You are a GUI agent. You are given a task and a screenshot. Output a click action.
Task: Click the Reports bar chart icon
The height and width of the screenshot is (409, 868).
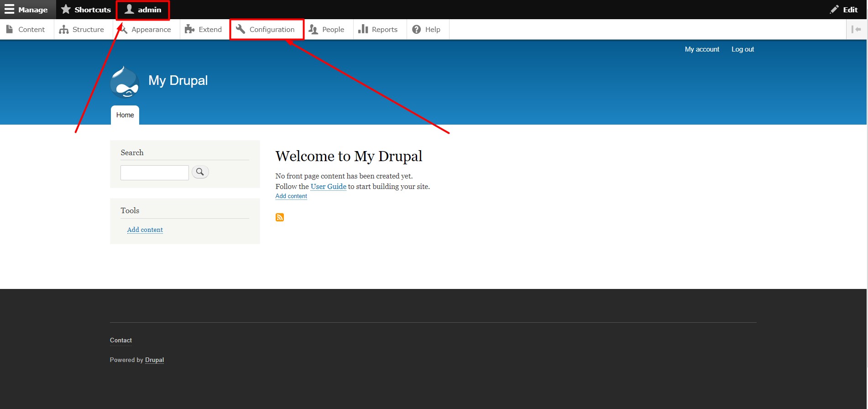click(x=363, y=29)
